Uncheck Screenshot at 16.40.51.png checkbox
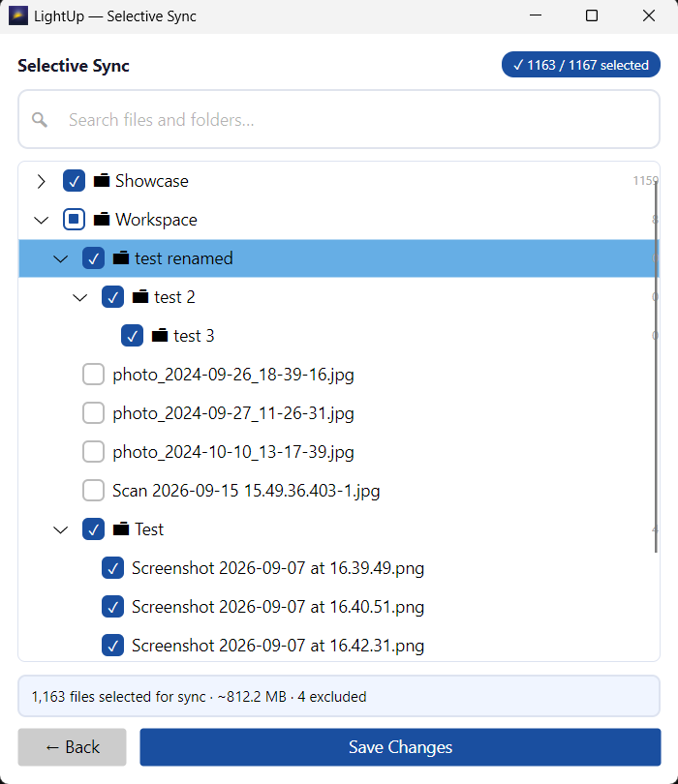The image size is (678, 784). (112, 607)
